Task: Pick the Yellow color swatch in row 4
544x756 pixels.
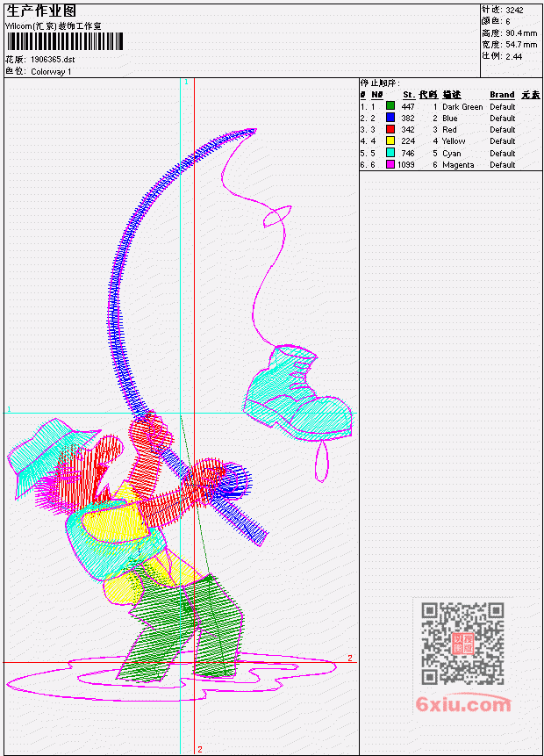Action: coord(390,140)
